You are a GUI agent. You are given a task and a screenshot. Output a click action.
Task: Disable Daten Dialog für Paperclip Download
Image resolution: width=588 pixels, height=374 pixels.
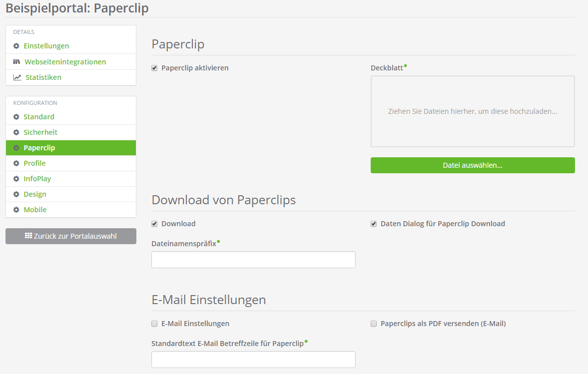pyautogui.click(x=374, y=224)
